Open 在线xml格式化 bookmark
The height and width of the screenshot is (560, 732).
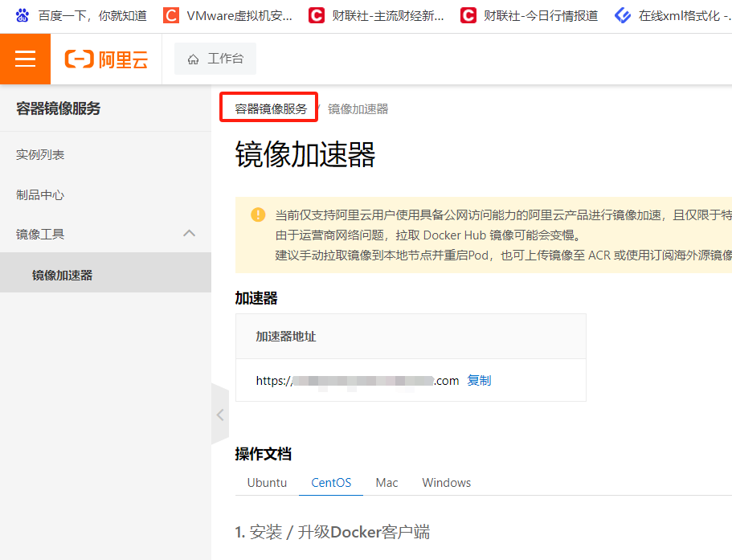click(x=673, y=16)
